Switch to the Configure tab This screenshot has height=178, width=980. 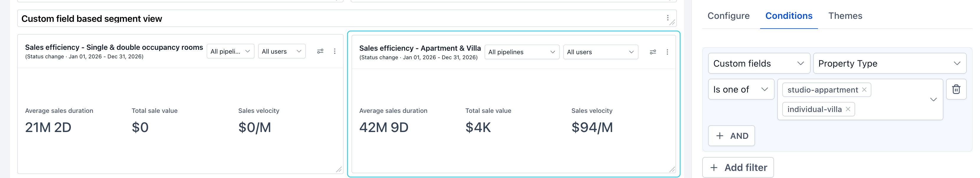point(728,16)
